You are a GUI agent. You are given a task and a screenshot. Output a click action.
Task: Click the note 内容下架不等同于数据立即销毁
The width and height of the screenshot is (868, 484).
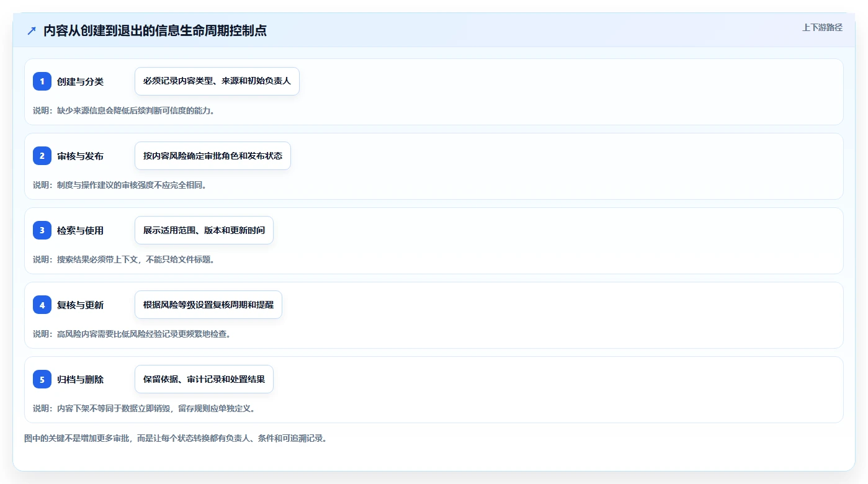click(x=115, y=408)
